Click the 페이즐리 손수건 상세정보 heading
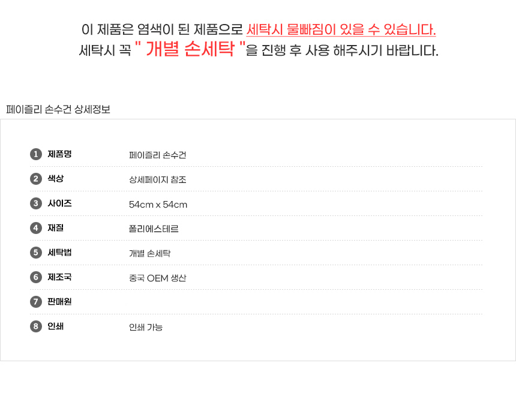Image resolution: width=516 pixels, height=420 pixels. (x=58, y=109)
